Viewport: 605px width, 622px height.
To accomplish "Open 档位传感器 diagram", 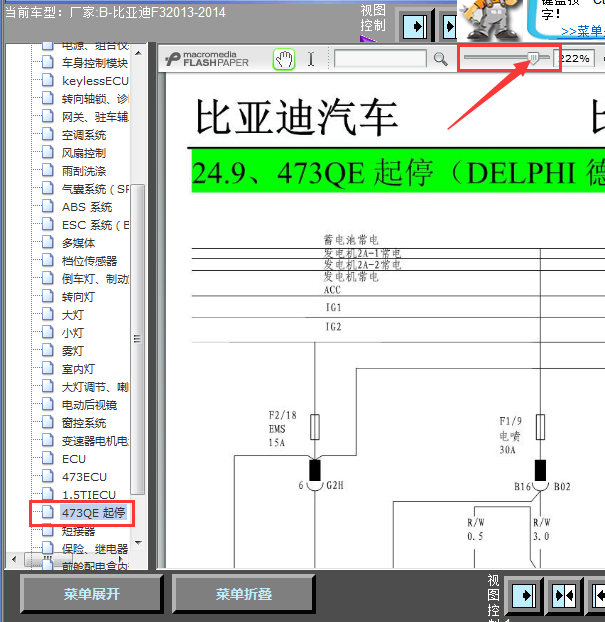I will tap(89, 261).
